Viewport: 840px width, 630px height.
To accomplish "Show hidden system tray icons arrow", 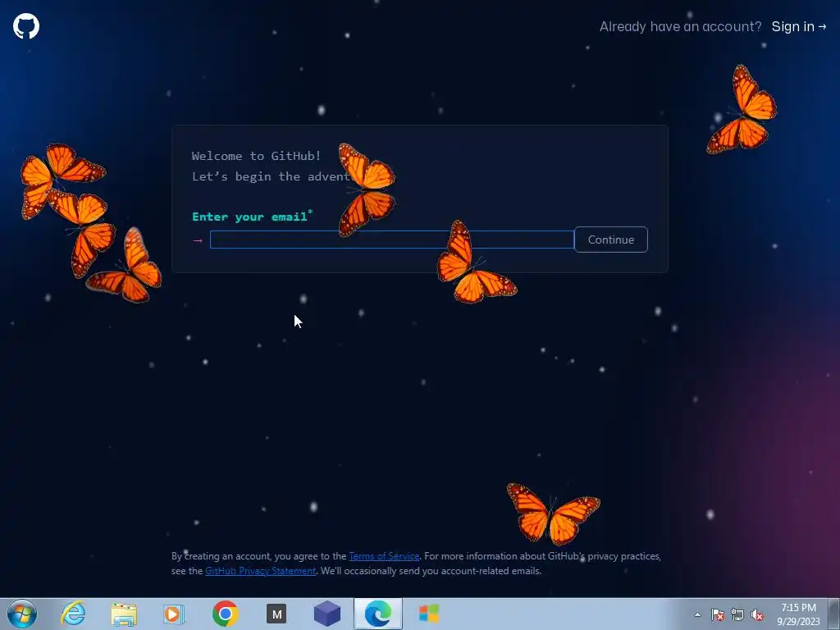I will pyautogui.click(x=697, y=614).
